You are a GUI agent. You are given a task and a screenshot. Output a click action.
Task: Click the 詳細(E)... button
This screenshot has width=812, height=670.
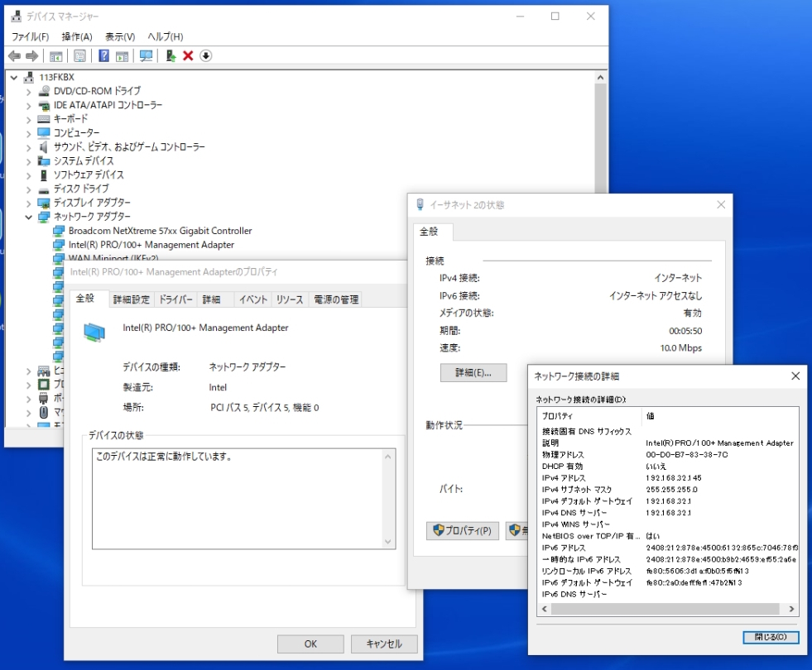coord(473,373)
